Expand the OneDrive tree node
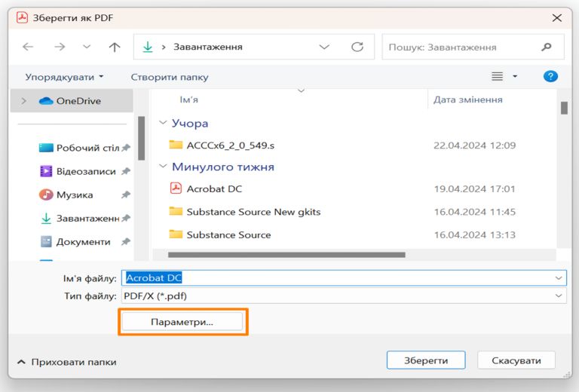The width and height of the screenshot is (579, 392). (x=24, y=101)
